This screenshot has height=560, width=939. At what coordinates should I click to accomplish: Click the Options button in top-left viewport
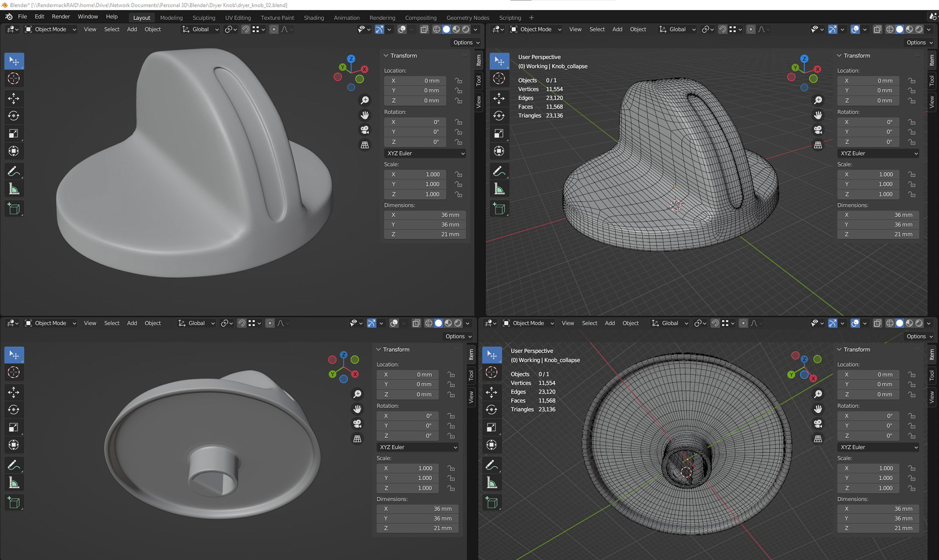pos(466,43)
